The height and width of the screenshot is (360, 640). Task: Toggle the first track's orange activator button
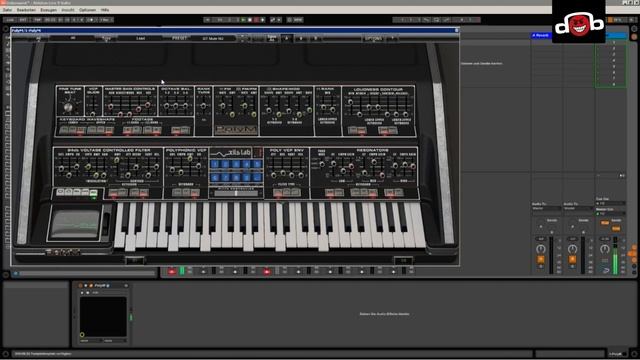[x=541, y=259]
